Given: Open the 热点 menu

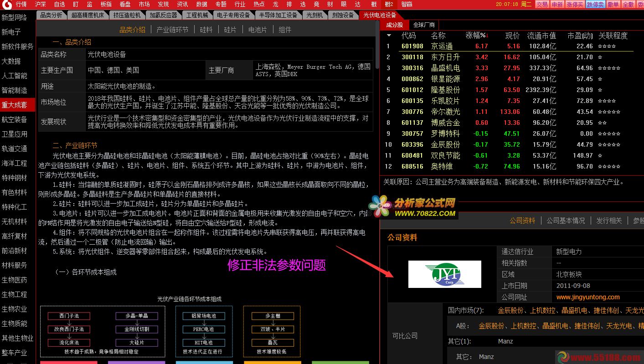Looking at the screenshot, I should coord(259,4).
